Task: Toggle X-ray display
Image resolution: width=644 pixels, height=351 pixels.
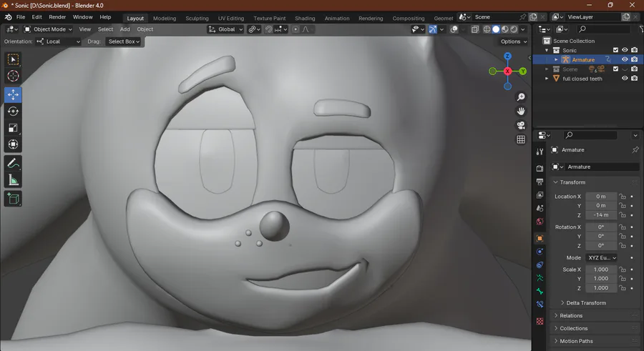Action: pos(475,29)
